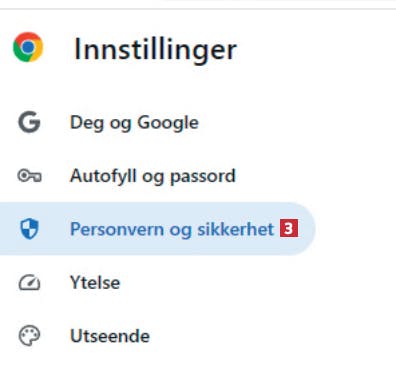Select Personvern og sikkerhet menu item
Viewport: 396px width, 369px height.
[x=158, y=229]
